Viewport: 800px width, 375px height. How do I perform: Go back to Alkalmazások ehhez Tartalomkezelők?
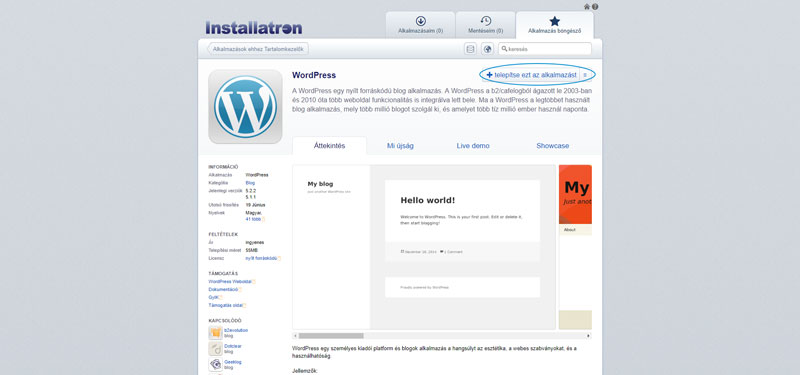(258, 49)
